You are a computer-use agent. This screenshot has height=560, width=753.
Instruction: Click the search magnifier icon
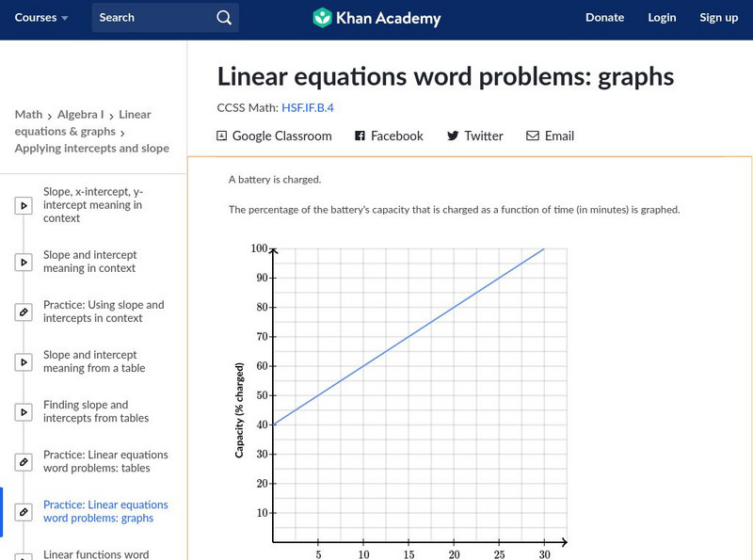tap(223, 18)
